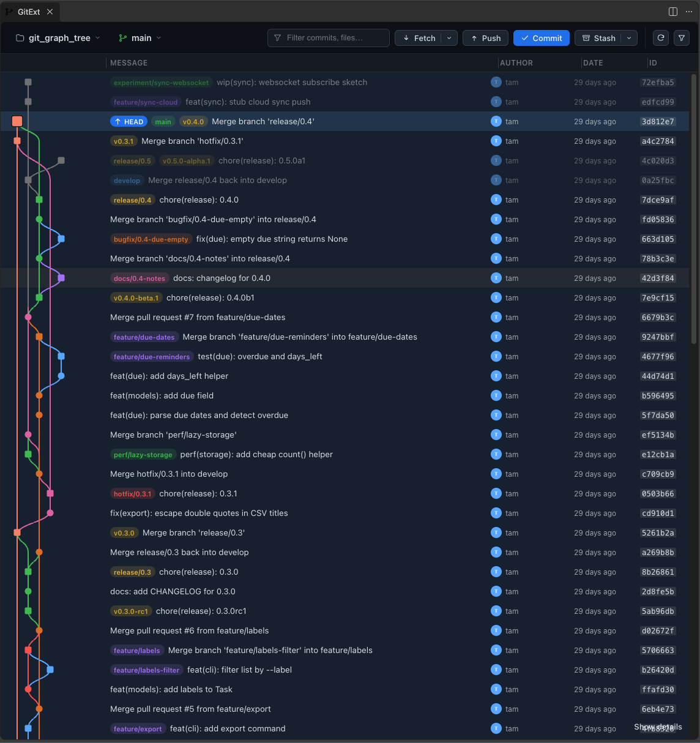Expand the Fetch options dropdown arrow
Image resolution: width=700 pixels, height=743 pixels.
coord(449,38)
